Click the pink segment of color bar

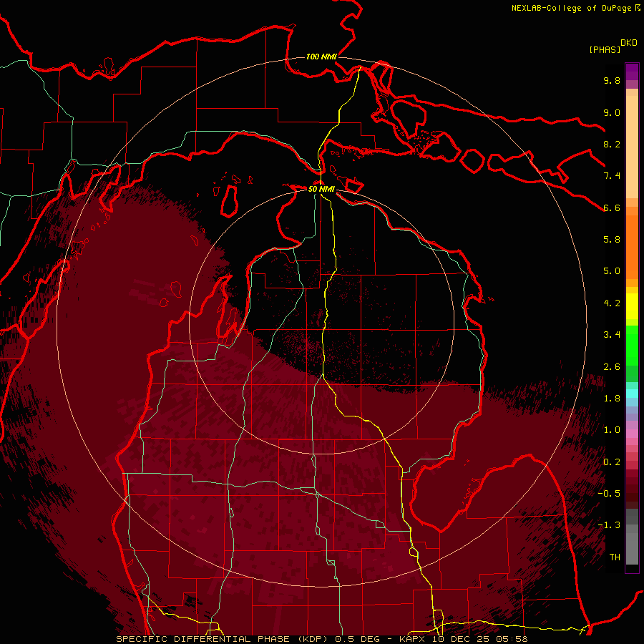point(632,434)
